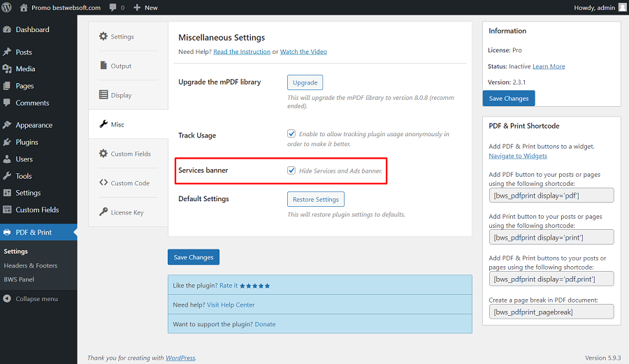Image resolution: width=629 pixels, height=364 pixels.
Task: Click the WordPress logo icon
Action: click(x=7, y=7)
